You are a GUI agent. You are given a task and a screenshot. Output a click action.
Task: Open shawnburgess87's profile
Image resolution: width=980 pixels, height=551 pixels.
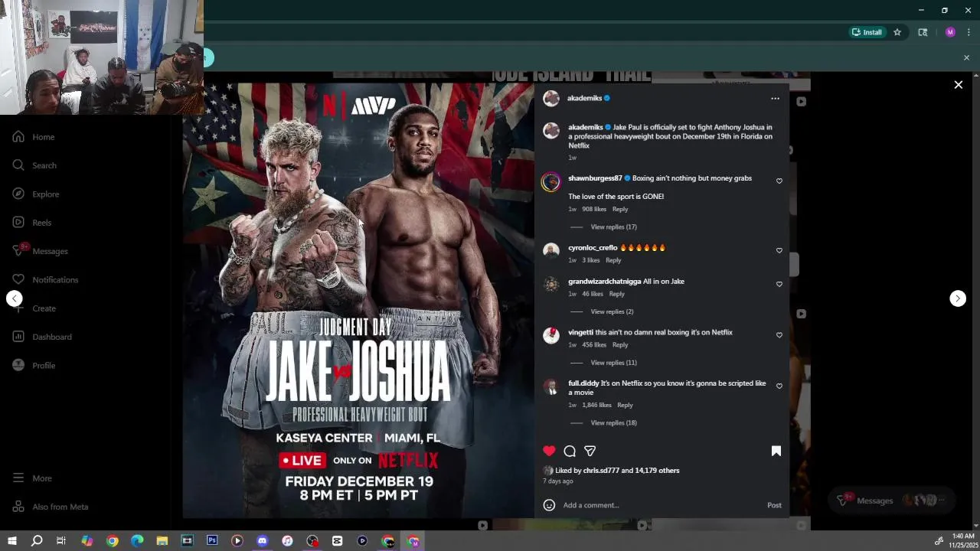tap(595, 178)
